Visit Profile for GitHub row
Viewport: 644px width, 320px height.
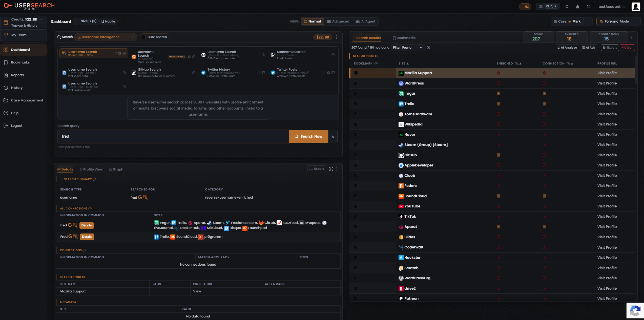(607, 155)
